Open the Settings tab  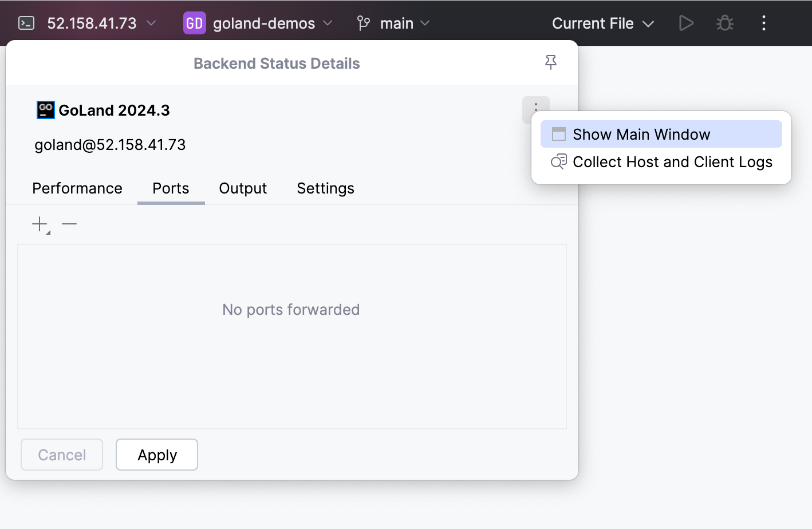point(325,188)
